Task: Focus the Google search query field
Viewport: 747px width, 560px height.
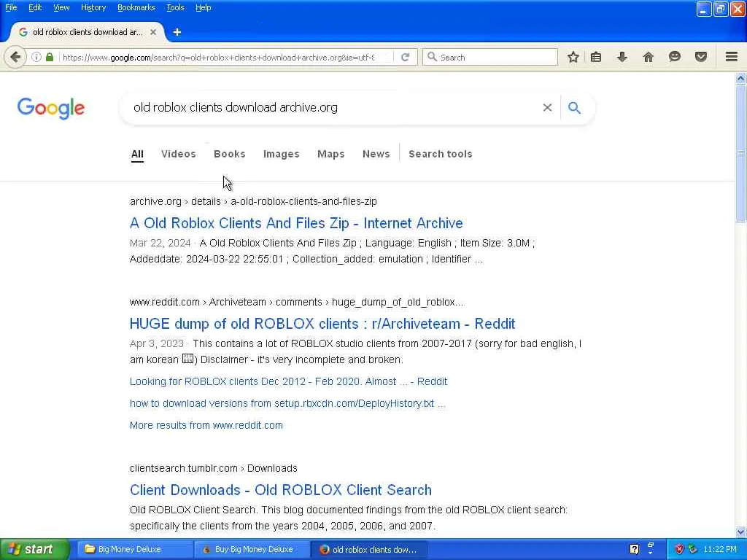Action: pos(333,108)
